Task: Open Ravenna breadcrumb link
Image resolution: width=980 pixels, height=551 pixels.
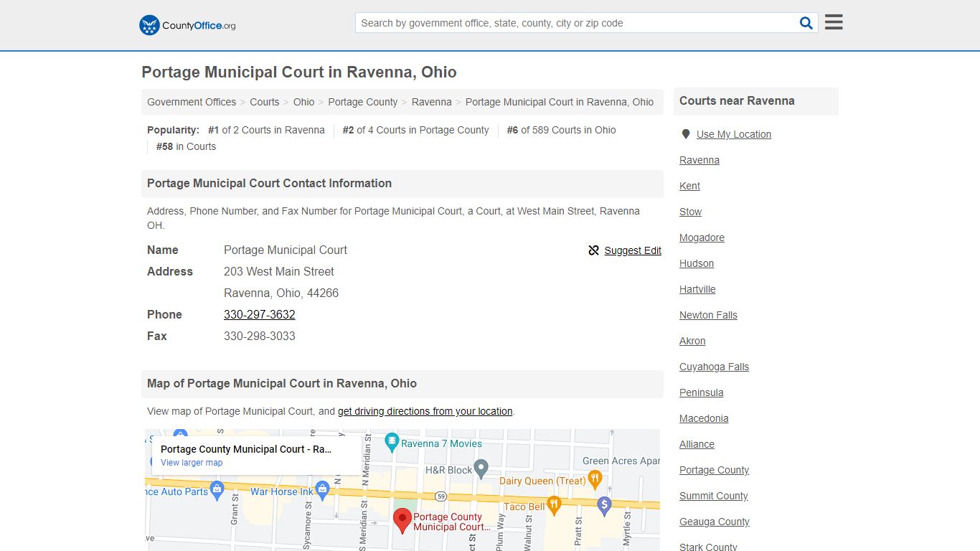Action: (x=432, y=102)
